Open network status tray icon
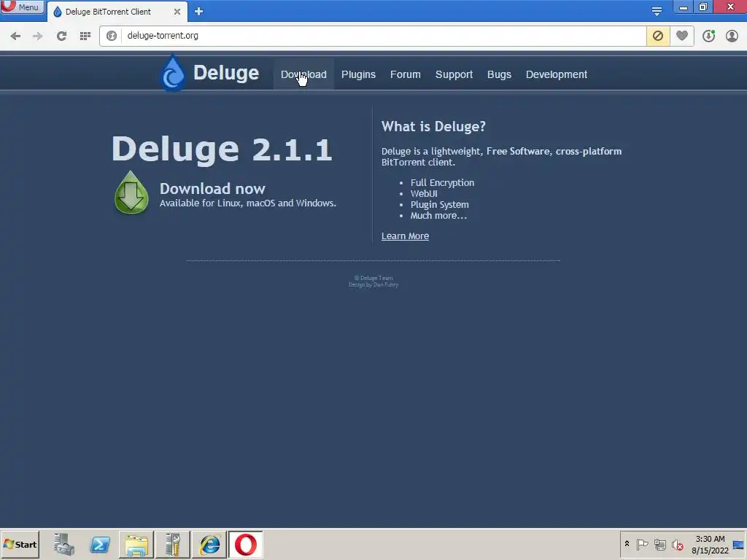747x560 pixels. pos(659,544)
